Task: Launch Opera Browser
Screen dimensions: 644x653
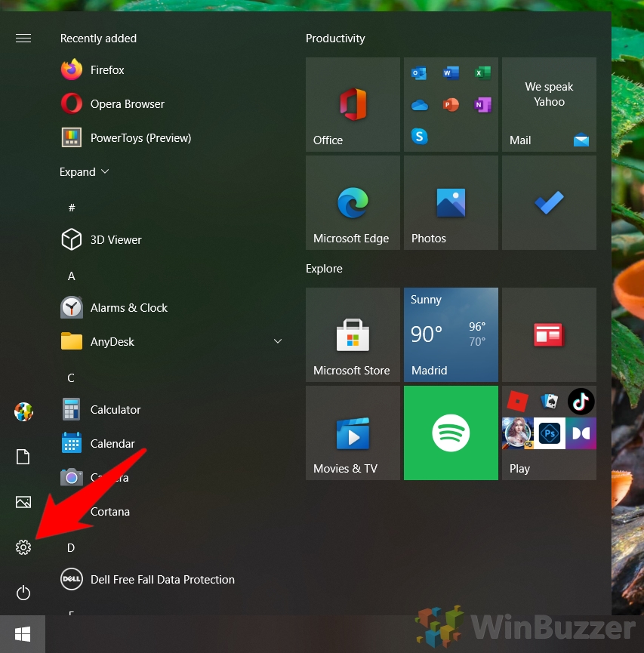Action: pos(112,103)
